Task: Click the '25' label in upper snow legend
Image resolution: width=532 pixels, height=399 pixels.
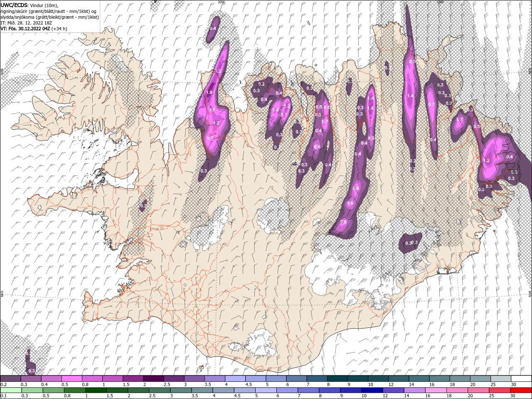Action: pos(493,384)
